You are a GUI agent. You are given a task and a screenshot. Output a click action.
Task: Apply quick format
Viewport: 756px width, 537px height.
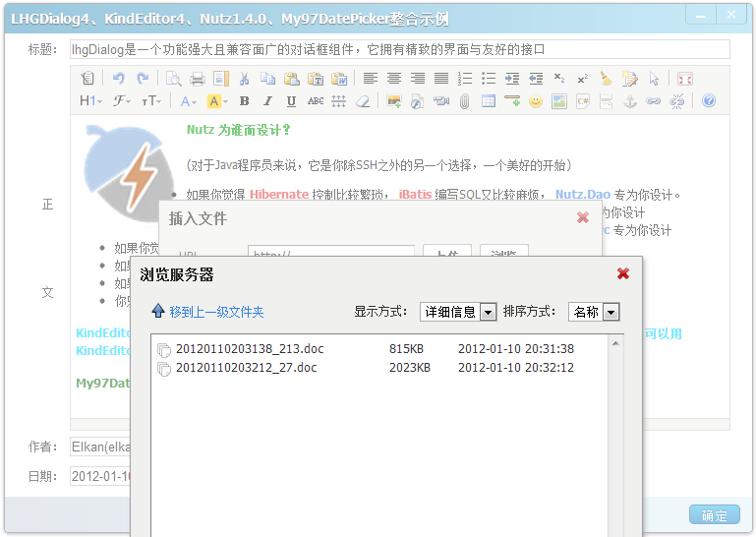[x=630, y=78]
